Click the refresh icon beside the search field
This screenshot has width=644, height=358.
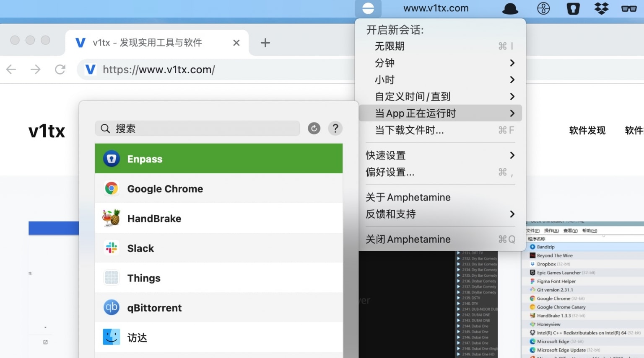pyautogui.click(x=314, y=128)
